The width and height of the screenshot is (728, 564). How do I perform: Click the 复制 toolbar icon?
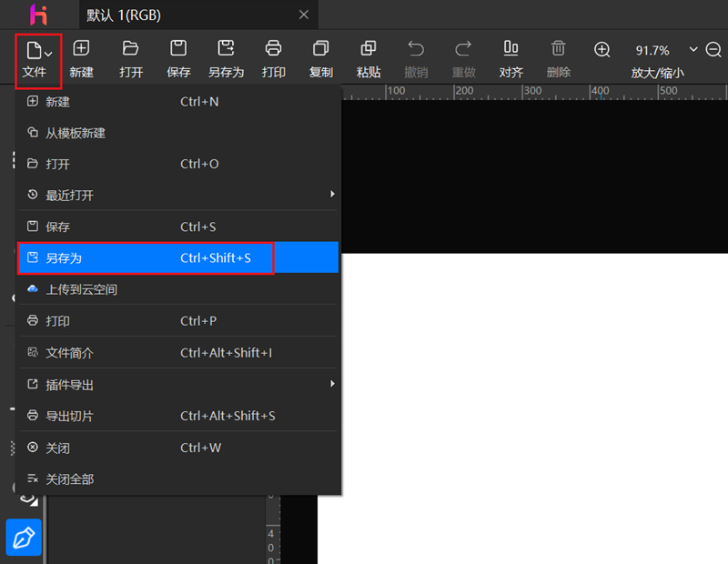click(x=321, y=59)
